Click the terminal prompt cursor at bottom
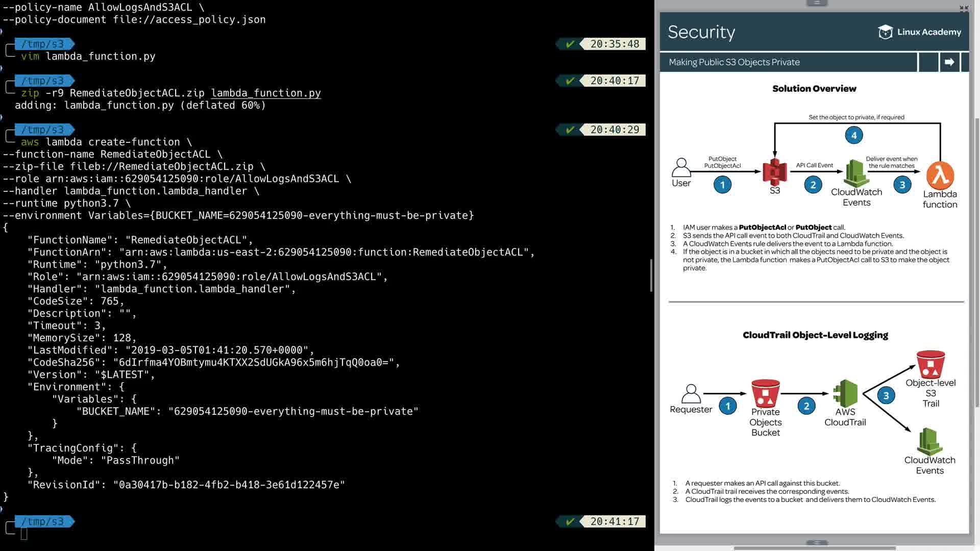Screen dimensions: 980x551 pos(24,534)
